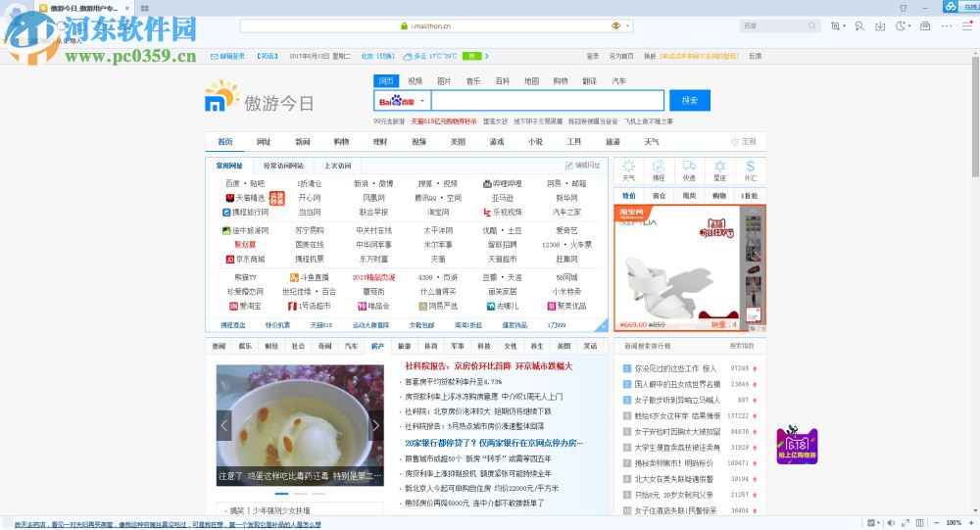
Task: Open headline 社科院报告 京房价环比首降
Action: click(488, 366)
